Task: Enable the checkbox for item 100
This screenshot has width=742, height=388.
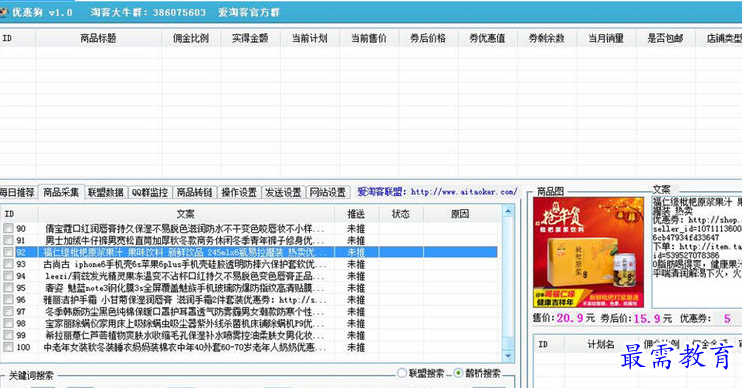Action: click(8, 347)
